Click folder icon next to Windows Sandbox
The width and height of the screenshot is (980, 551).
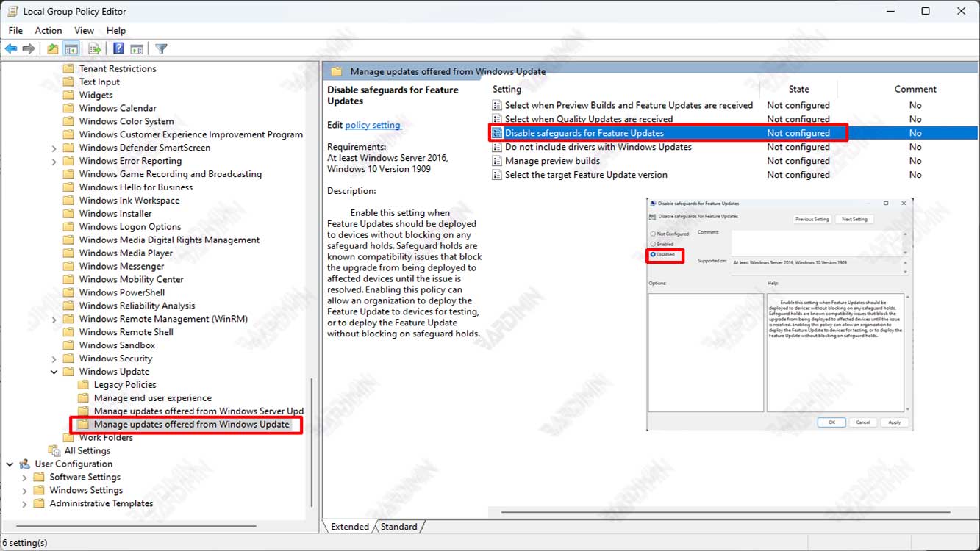pyautogui.click(x=68, y=345)
